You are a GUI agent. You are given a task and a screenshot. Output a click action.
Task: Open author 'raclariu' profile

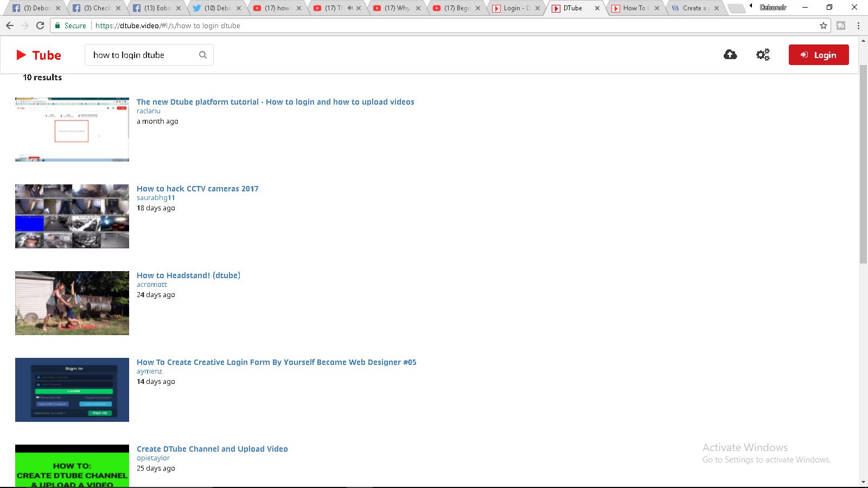[x=149, y=111]
